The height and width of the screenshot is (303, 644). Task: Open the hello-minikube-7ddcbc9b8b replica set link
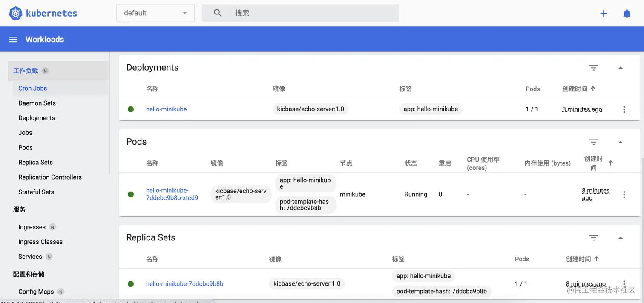(185, 284)
